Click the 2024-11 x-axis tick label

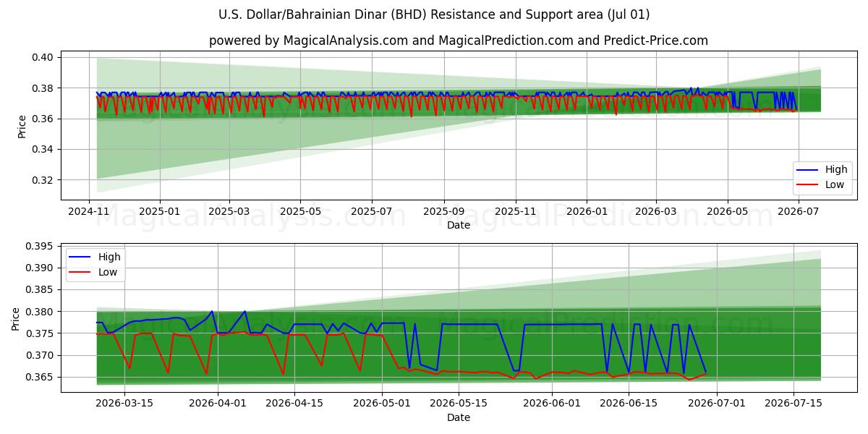[x=89, y=212]
